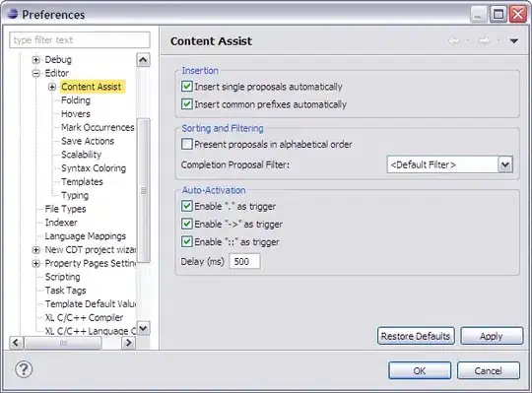Enable Present proposals in alphabetical order

pos(186,144)
